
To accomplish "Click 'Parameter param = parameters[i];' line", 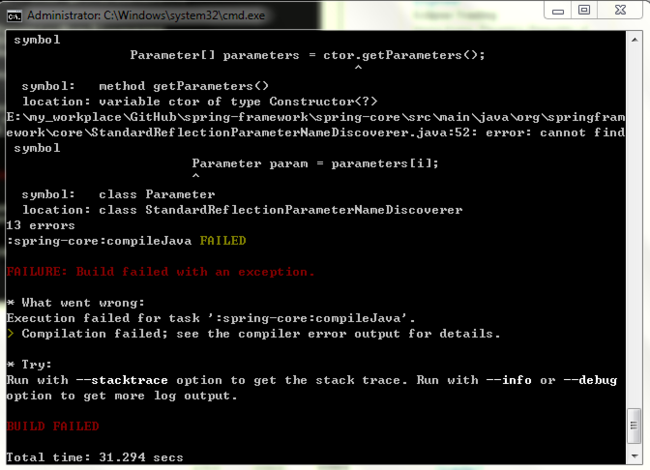I will coord(315,163).
